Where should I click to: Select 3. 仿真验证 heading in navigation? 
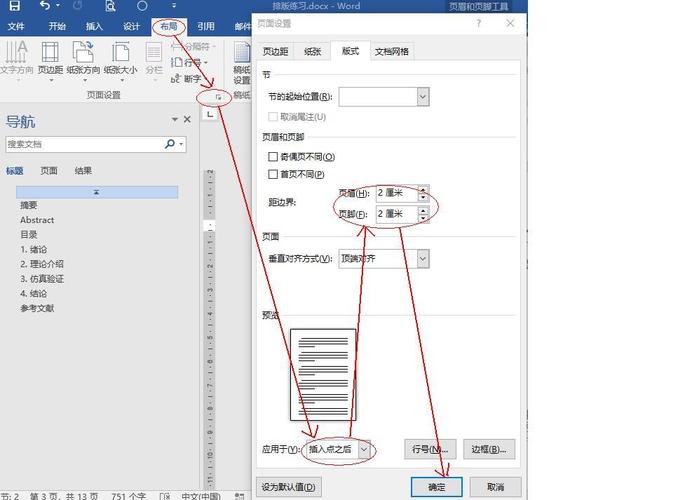tap(42, 279)
